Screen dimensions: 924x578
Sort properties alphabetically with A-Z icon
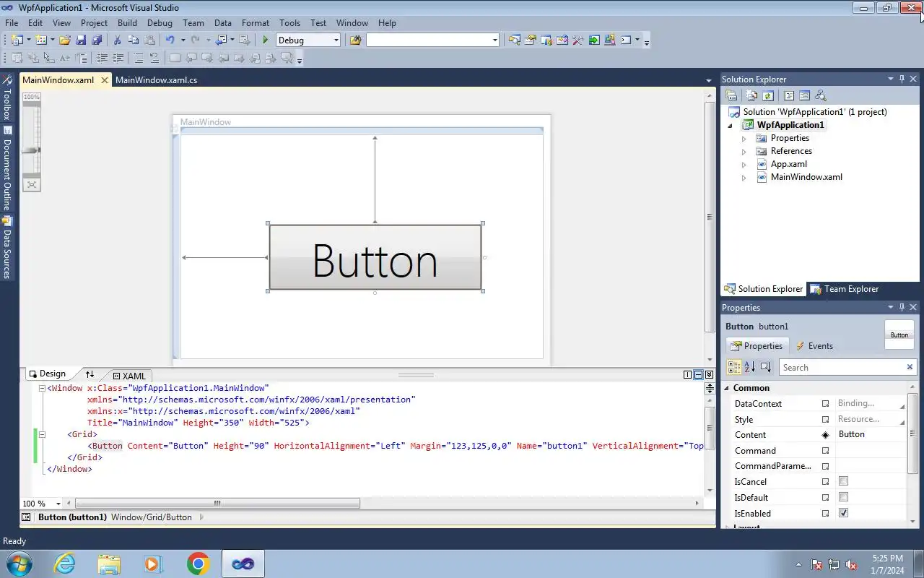tap(749, 367)
